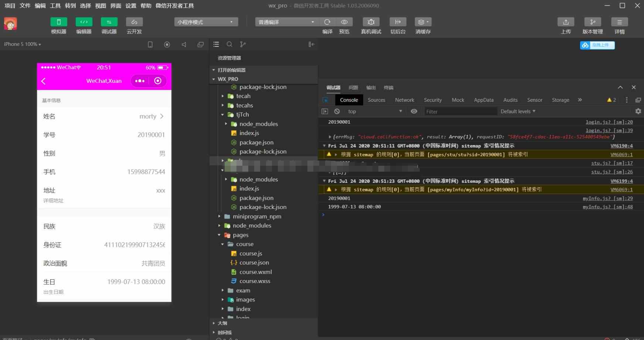Viewport: 644px width, 340px height.
Task: Open the 微信开发者工具 menu
Action: click(x=175, y=6)
